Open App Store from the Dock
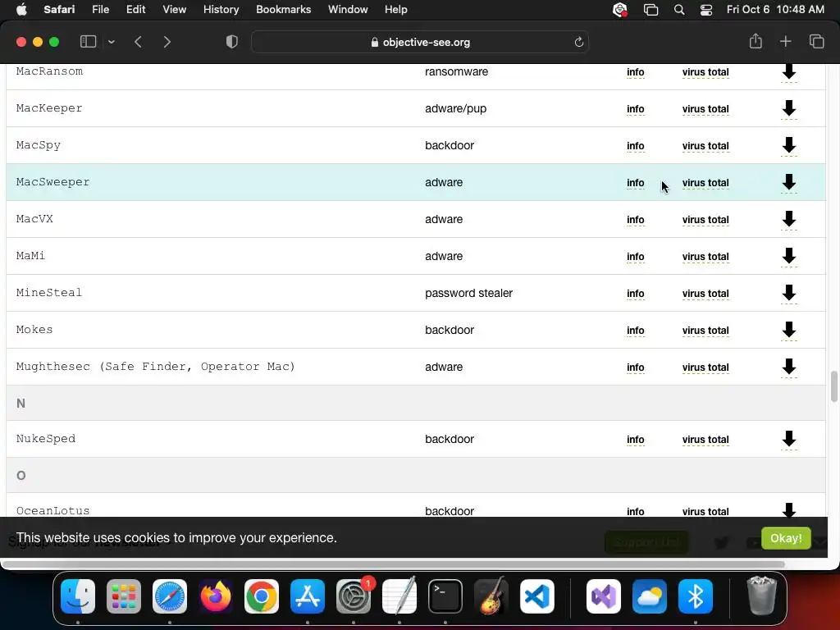 pos(308,596)
